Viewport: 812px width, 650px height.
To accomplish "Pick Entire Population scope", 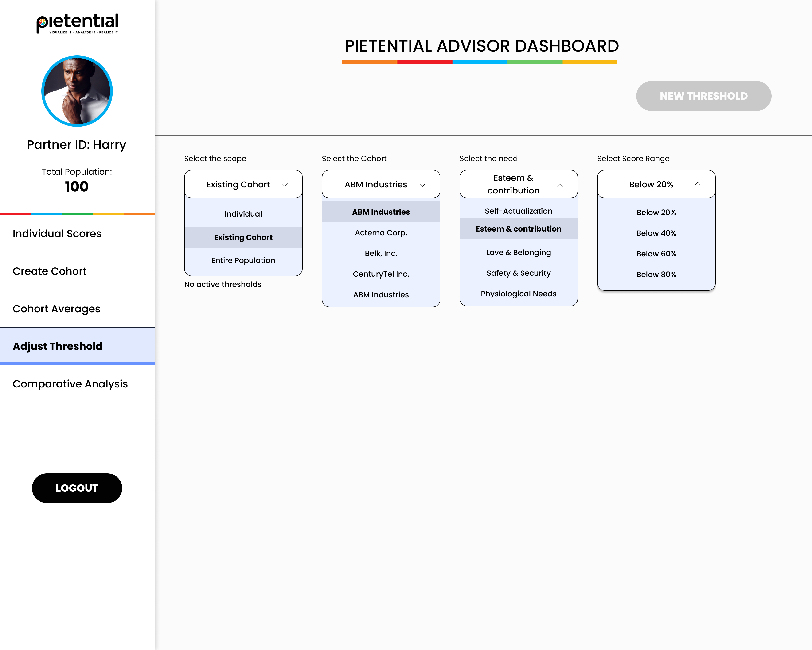I will click(x=243, y=260).
